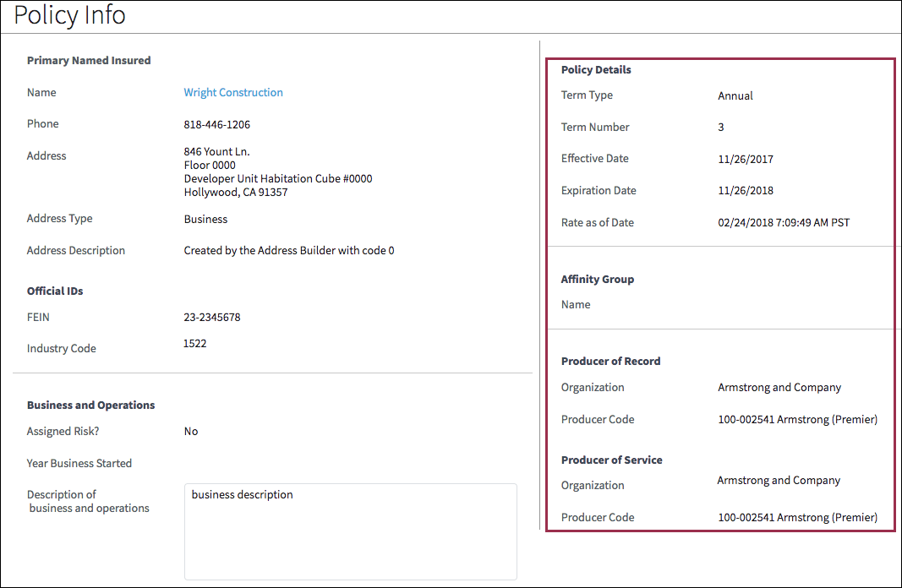Select the Effective Date 11/26/2017 value
Viewport: 902px width, 588px height.
tap(745, 158)
